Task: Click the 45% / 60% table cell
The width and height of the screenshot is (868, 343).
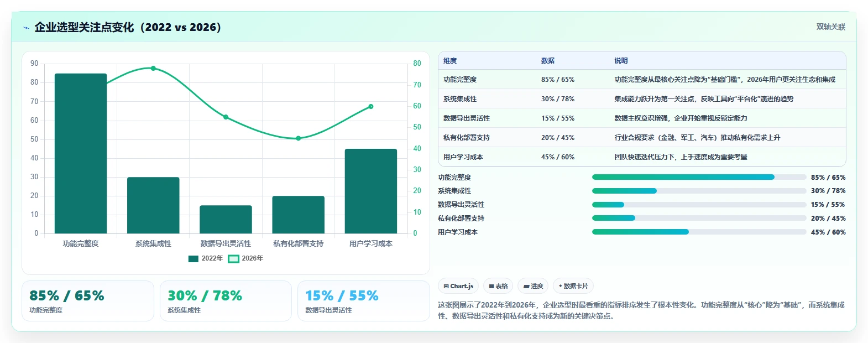Action: (x=558, y=157)
